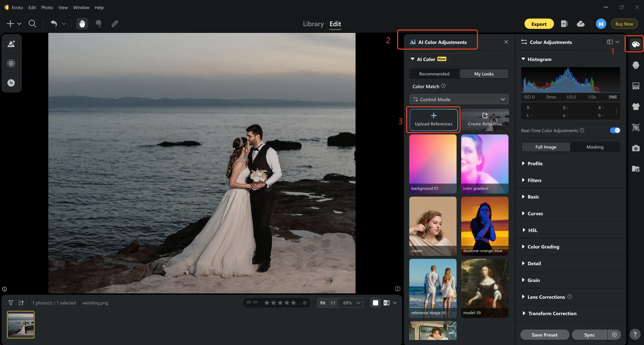Switch to the Library tab
644x345 pixels.
click(x=313, y=24)
